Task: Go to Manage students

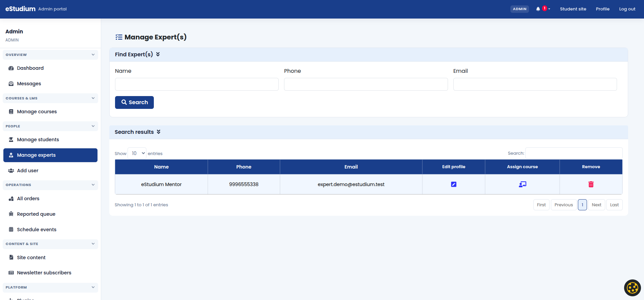Action: (x=50, y=140)
